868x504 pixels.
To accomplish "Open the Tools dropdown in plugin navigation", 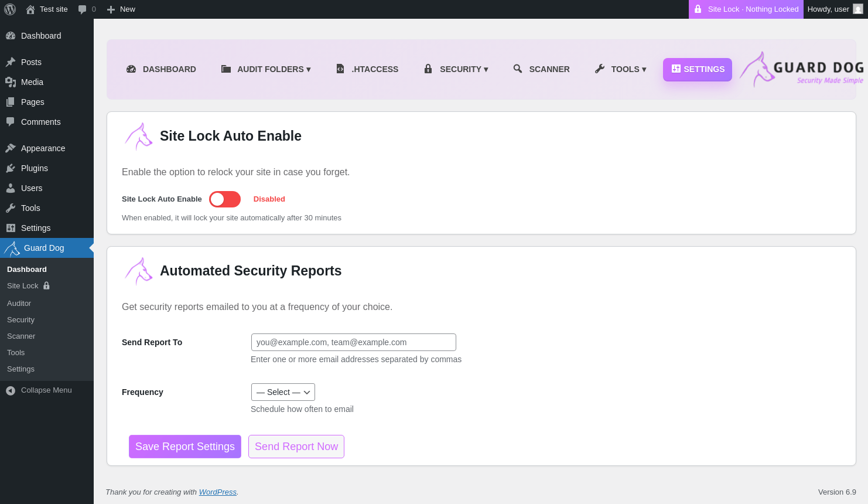I will tap(621, 69).
